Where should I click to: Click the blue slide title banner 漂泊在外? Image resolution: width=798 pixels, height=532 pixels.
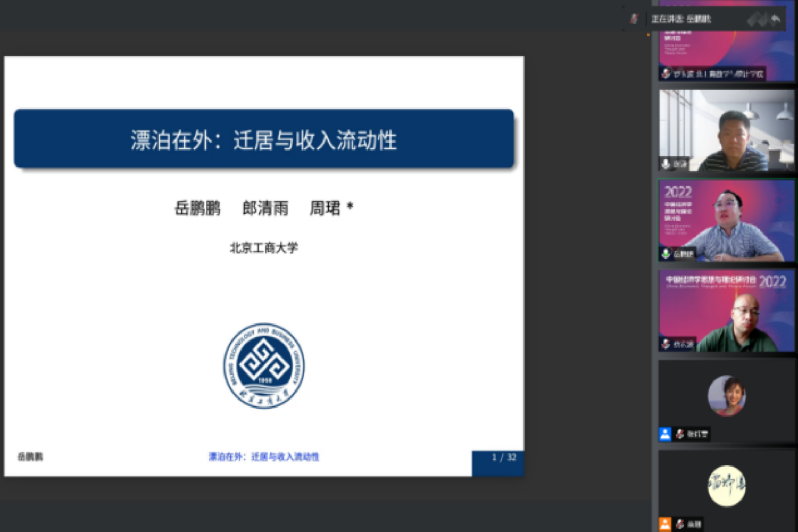tap(264, 140)
